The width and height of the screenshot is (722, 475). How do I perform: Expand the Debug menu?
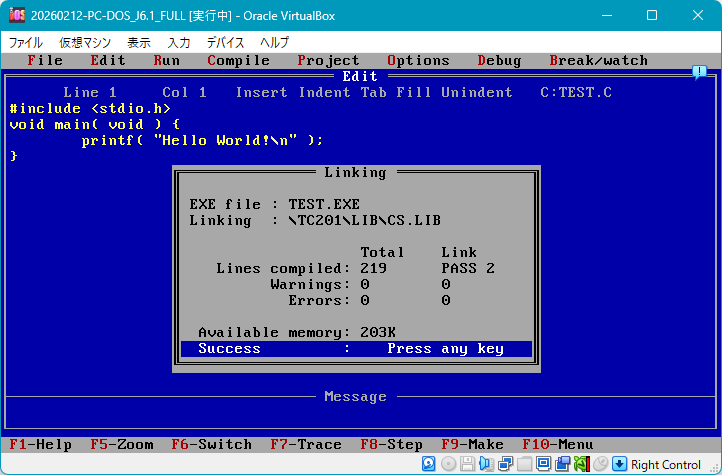click(499, 61)
